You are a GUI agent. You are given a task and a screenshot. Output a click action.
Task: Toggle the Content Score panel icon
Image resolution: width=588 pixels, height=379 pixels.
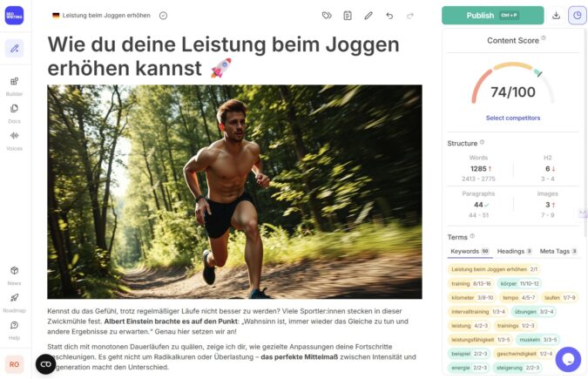(578, 16)
